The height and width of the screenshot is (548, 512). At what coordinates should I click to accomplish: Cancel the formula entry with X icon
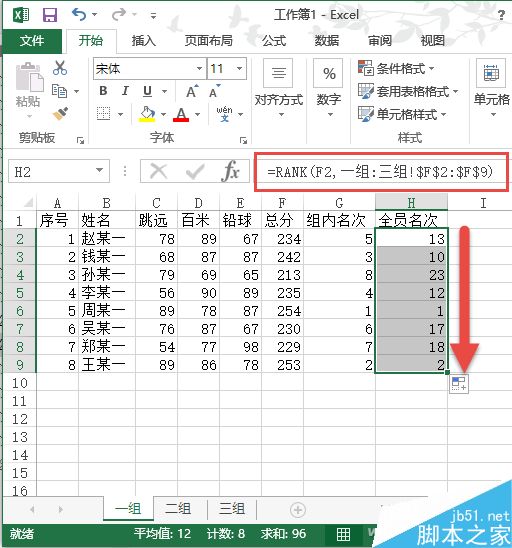click(158, 171)
